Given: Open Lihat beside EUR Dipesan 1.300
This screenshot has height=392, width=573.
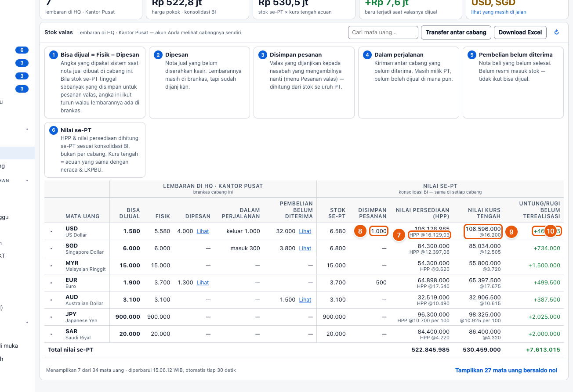Looking at the screenshot, I should 203,283.
